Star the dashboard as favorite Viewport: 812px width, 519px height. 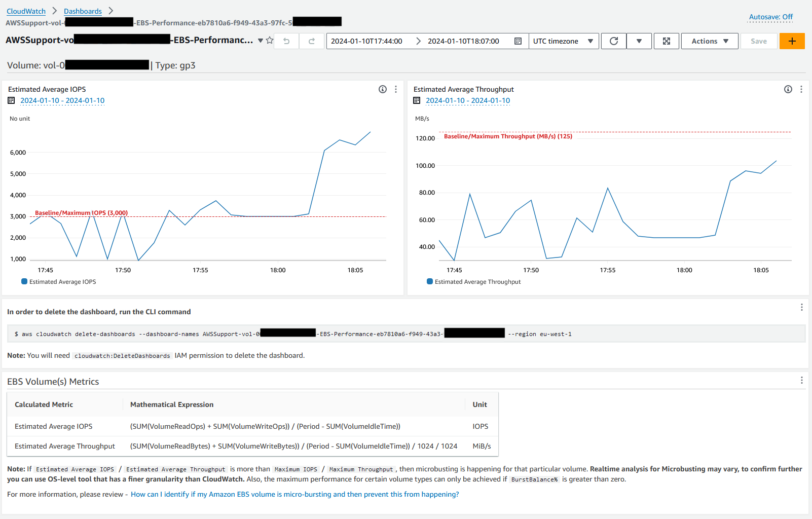pos(269,41)
